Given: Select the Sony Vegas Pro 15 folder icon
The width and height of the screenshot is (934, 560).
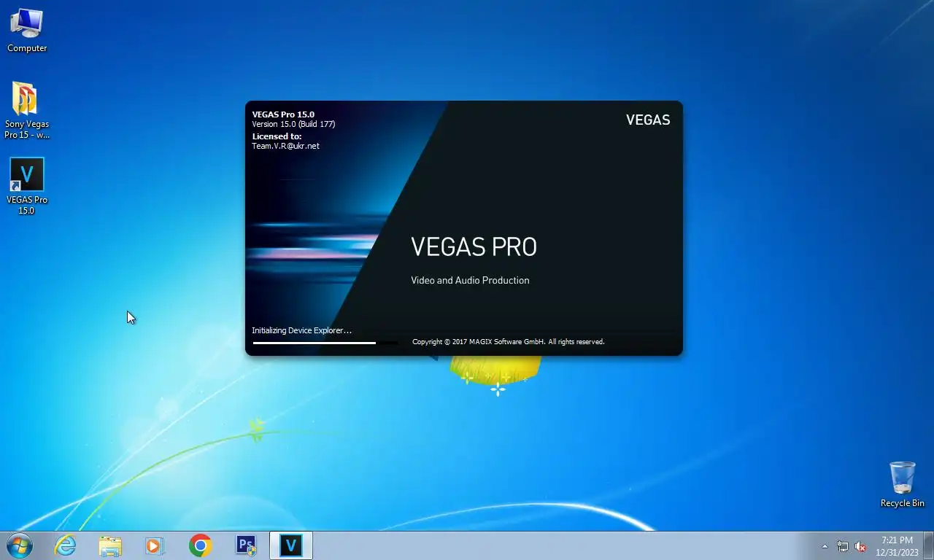Looking at the screenshot, I should tap(27, 109).
